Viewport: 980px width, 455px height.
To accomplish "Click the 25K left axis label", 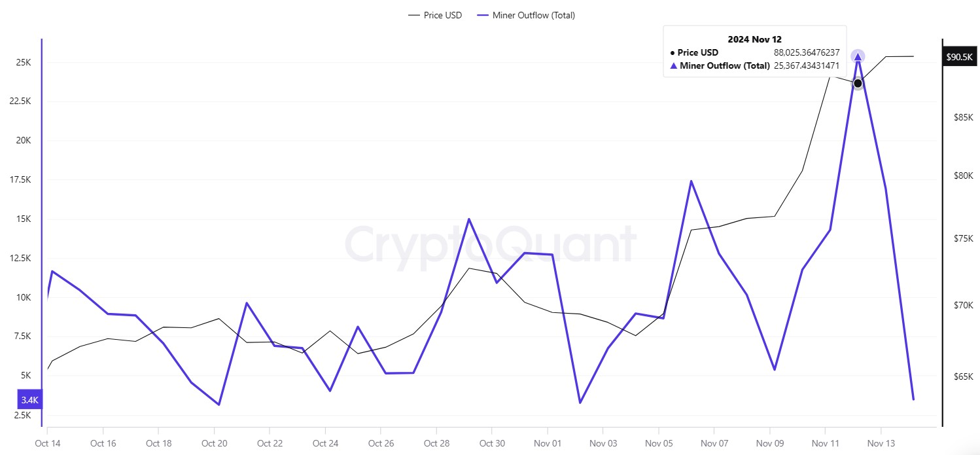I will click(24, 62).
